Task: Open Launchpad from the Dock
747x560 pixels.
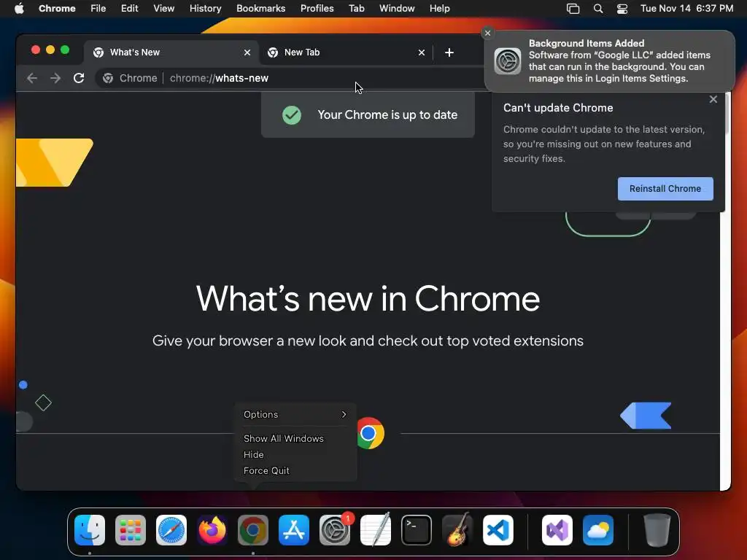Action: point(131,530)
